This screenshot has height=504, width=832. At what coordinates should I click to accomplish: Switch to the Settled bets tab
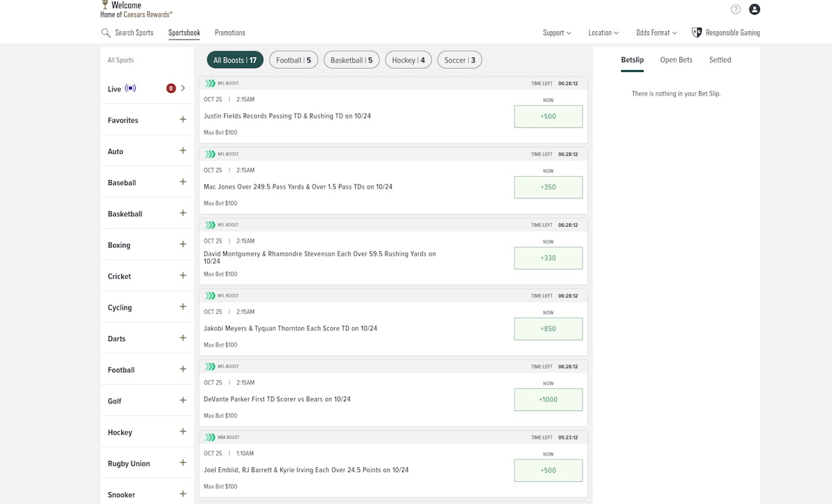(720, 60)
